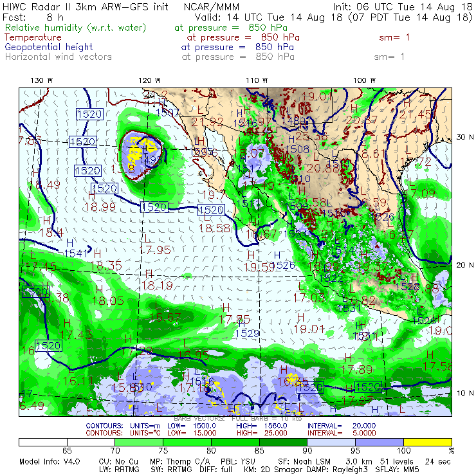The image size is (476, 476).
Task: Click the '18.99' temperature value
Action: pos(100,207)
